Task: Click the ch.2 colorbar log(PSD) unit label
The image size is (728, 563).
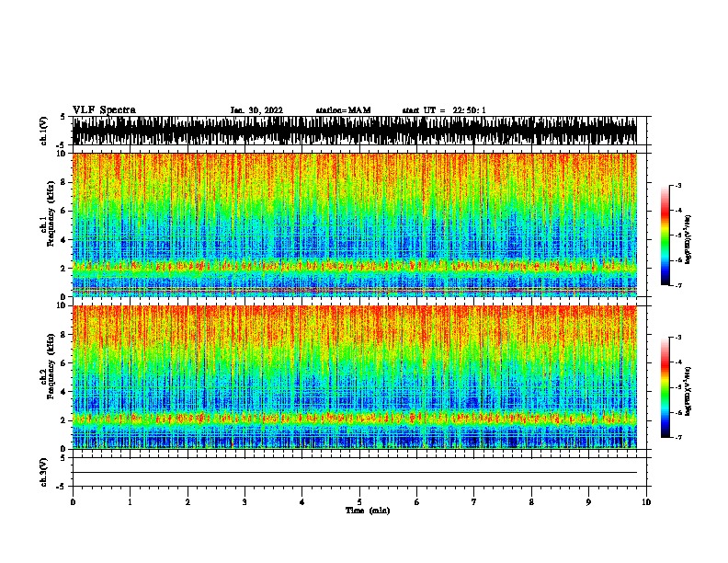Action: tap(688, 391)
